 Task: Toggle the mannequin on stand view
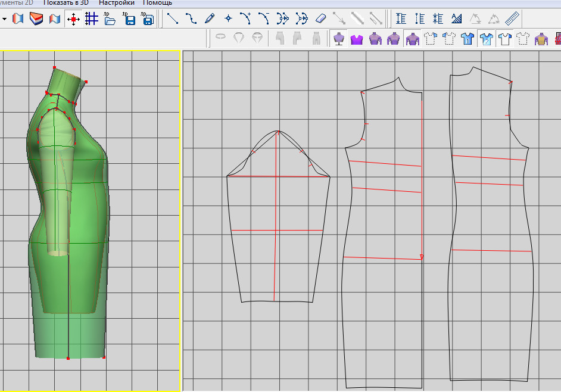point(339,39)
